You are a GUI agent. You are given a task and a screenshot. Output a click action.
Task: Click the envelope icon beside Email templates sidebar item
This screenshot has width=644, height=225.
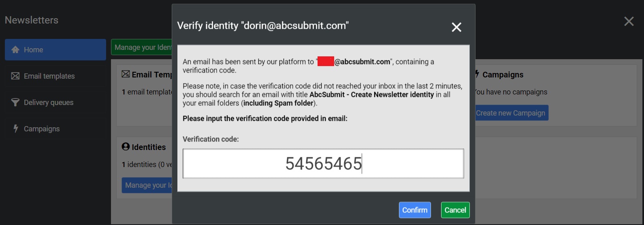click(x=15, y=76)
